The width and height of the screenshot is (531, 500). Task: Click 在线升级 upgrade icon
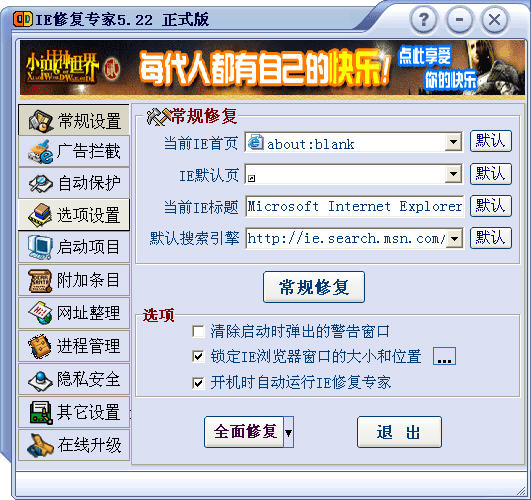tap(41, 445)
